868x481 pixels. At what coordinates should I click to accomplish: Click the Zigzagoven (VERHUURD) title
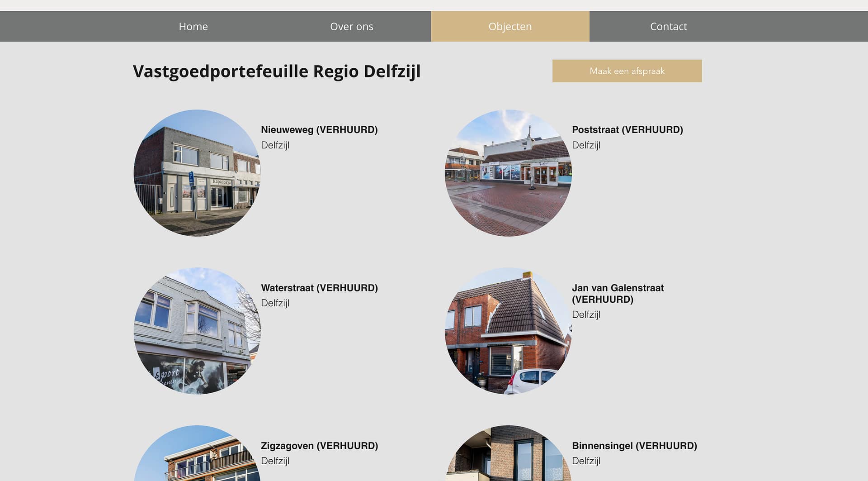pyautogui.click(x=319, y=446)
